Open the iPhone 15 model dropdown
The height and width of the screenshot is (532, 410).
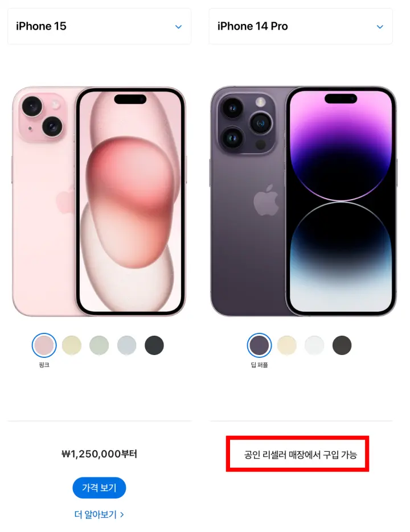99,26
